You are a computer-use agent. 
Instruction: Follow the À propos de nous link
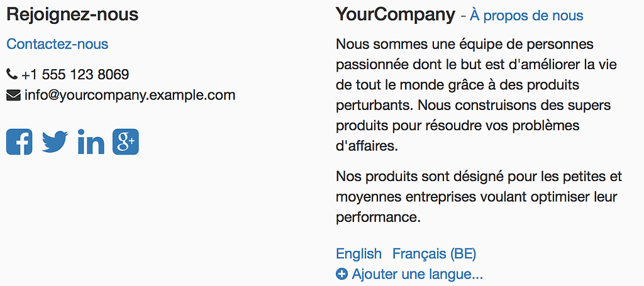coord(526,16)
